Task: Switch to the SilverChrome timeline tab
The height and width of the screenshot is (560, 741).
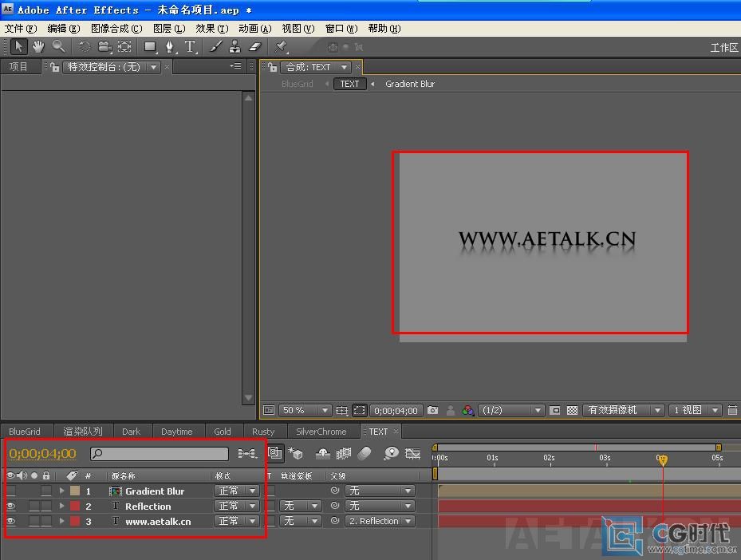Action: coord(321,432)
